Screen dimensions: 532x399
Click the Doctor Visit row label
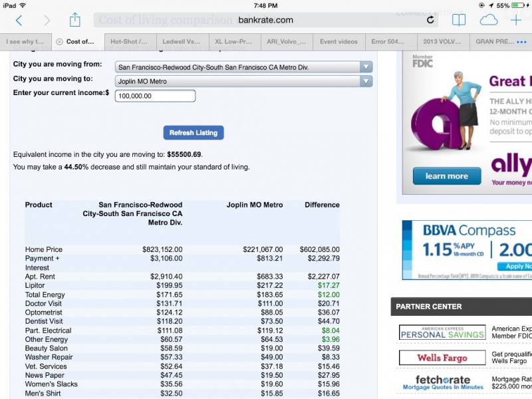click(x=43, y=303)
